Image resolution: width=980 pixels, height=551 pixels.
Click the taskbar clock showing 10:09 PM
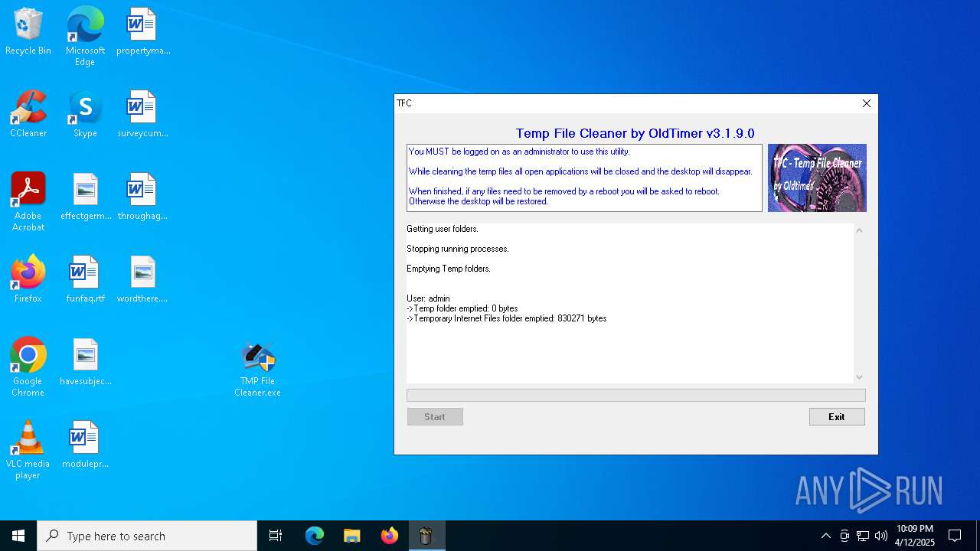(x=915, y=536)
